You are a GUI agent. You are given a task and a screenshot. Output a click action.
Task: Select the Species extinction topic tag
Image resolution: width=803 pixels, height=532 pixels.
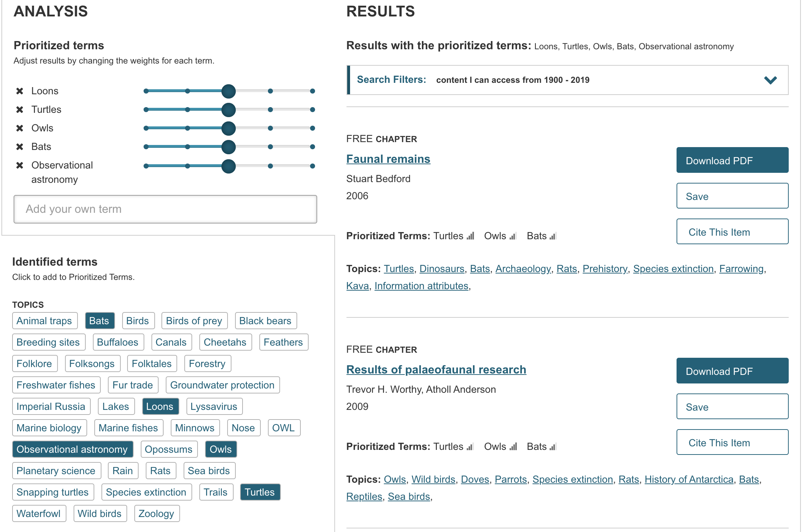[x=146, y=492]
